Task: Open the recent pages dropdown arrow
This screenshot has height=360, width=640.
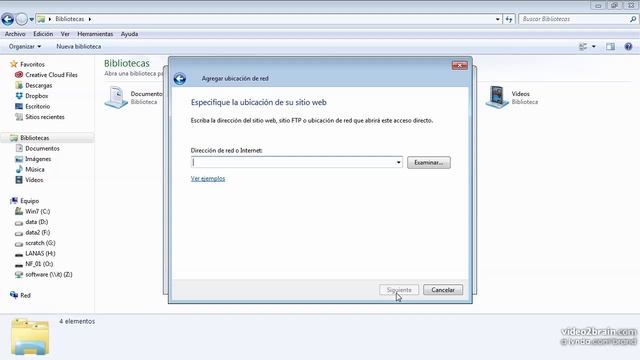Action: pyautogui.click(x=31, y=19)
